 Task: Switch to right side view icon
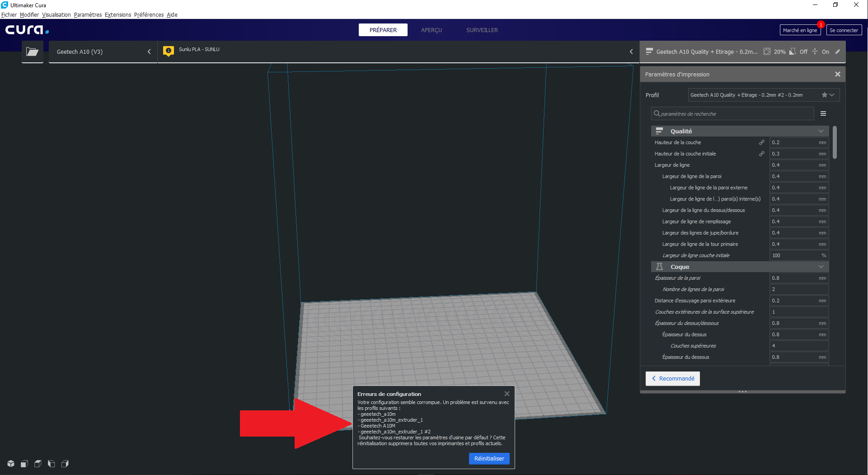(65, 464)
